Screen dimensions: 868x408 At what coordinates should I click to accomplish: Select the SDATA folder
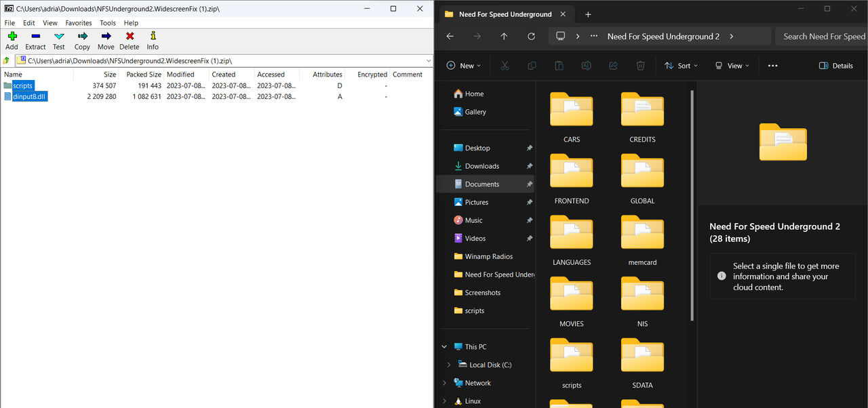point(642,363)
